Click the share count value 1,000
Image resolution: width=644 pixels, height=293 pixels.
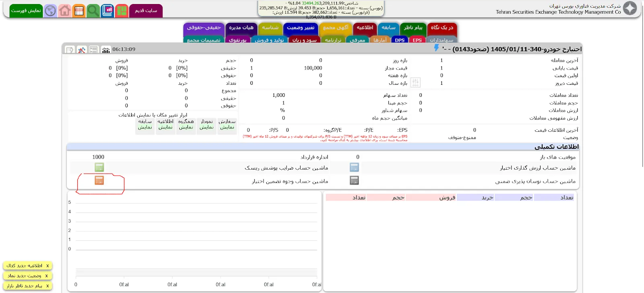(x=279, y=95)
